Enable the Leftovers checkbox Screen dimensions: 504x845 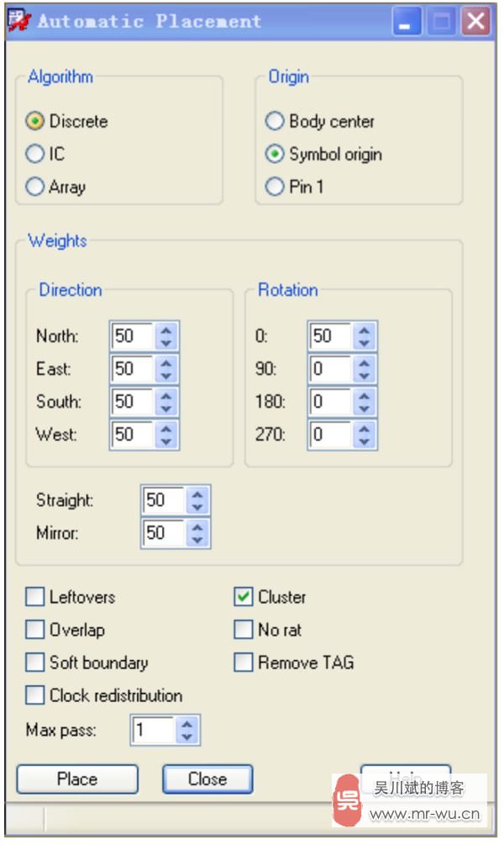coord(35,597)
